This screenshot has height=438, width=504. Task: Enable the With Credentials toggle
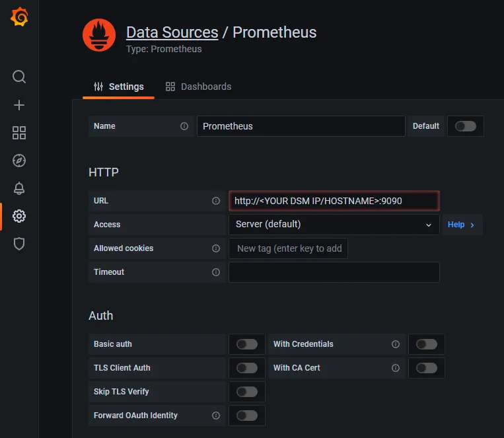pyautogui.click(x=427, y=344)
